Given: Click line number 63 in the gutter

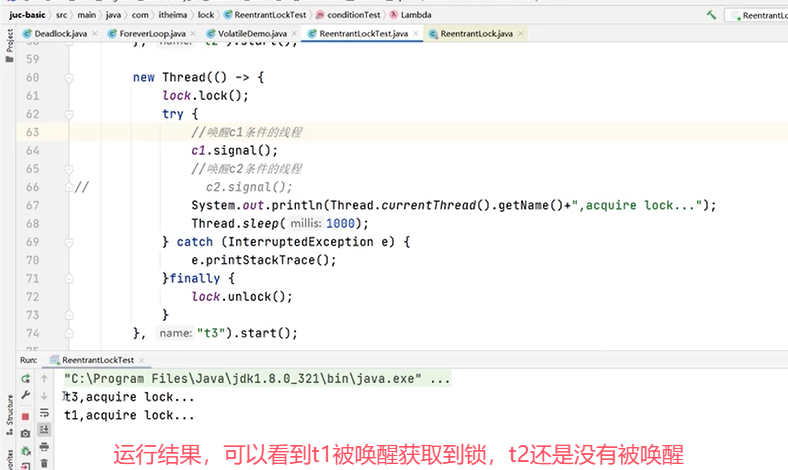Looking at the screenshot, I should [x=33, y=132].
